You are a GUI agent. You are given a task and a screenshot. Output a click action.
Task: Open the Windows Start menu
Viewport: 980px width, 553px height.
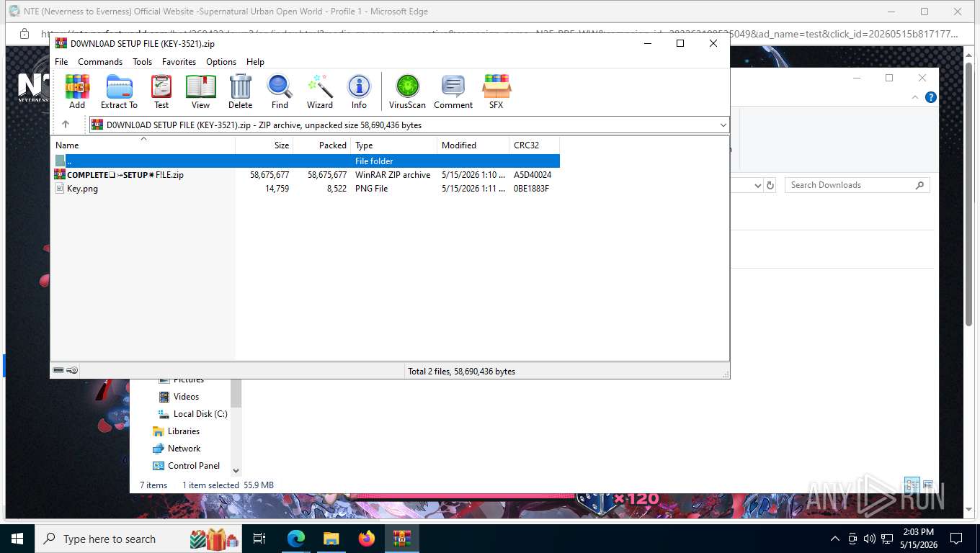[x=17, y=539]
